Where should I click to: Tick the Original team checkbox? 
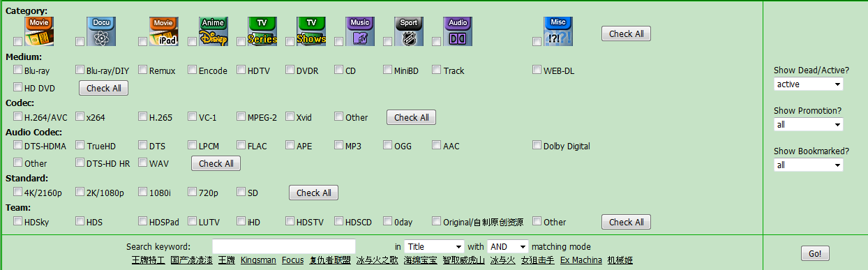coord(436,221)
